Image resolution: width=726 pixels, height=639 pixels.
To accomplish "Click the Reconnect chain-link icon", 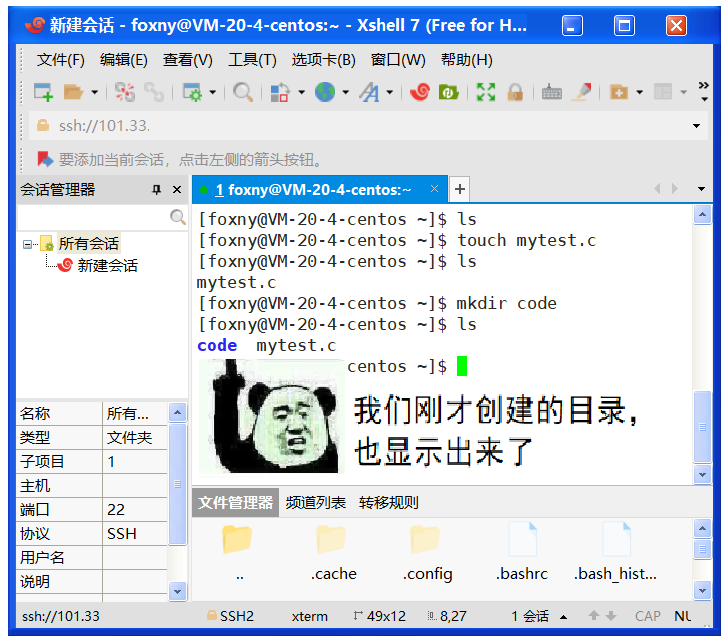I will [x=154, y=92].
